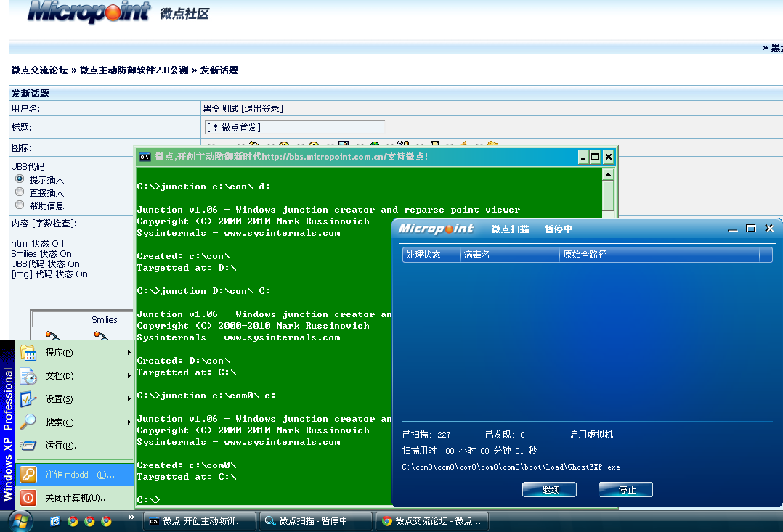Screen dimensions: 783x532
Task: Click the 启用虚拟机 status text
Action: point(591,435)
